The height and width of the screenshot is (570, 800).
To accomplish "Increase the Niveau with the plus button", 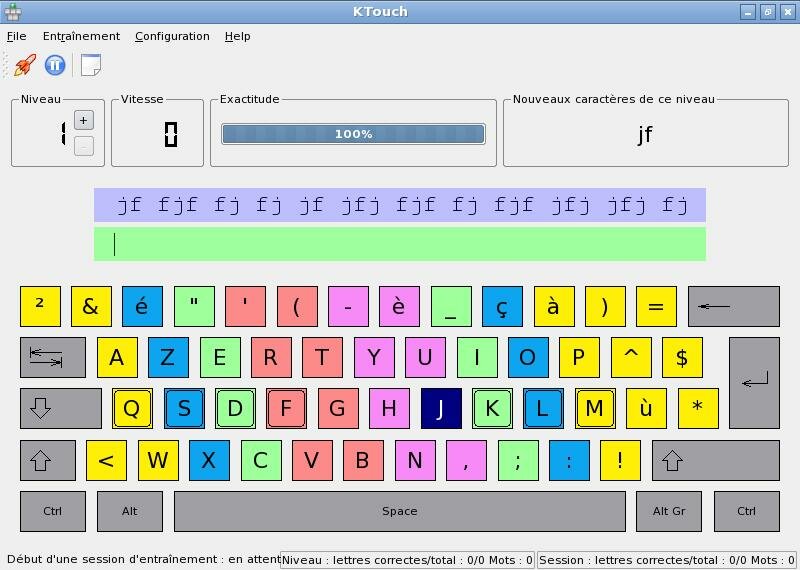I will click(x=84, y=120).
